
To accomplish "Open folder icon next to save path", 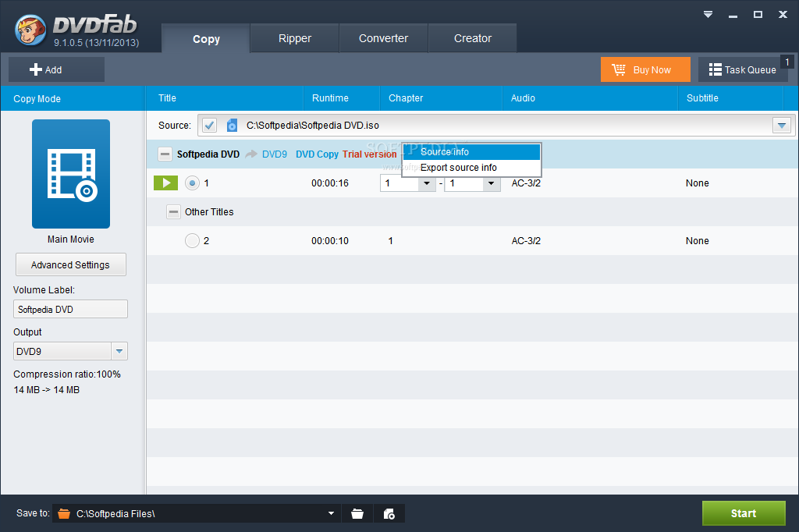I will tap(357, 513).
